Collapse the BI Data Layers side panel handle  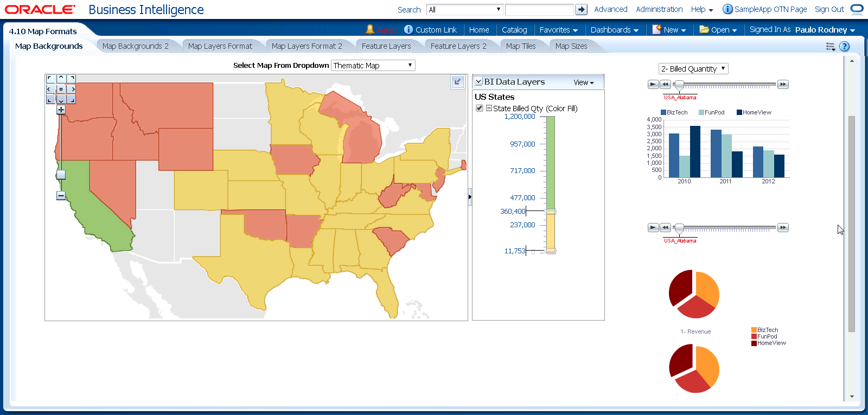pos(470,196)
